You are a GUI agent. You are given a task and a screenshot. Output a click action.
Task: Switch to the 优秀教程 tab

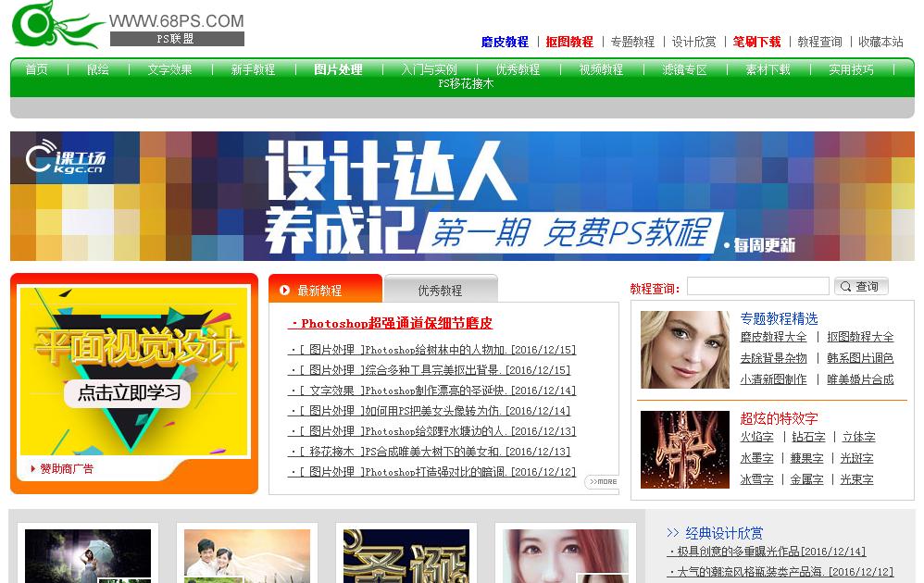click(442, 288)
